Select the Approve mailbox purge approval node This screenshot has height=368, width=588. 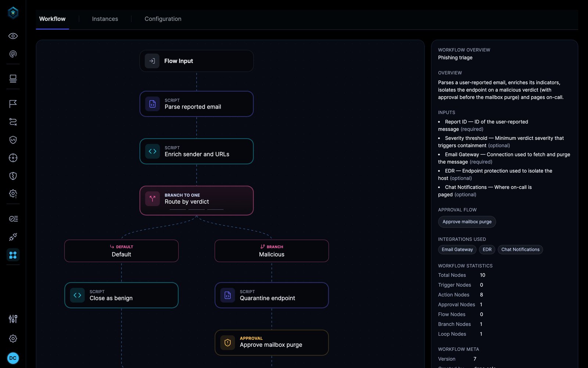(272, 343)
